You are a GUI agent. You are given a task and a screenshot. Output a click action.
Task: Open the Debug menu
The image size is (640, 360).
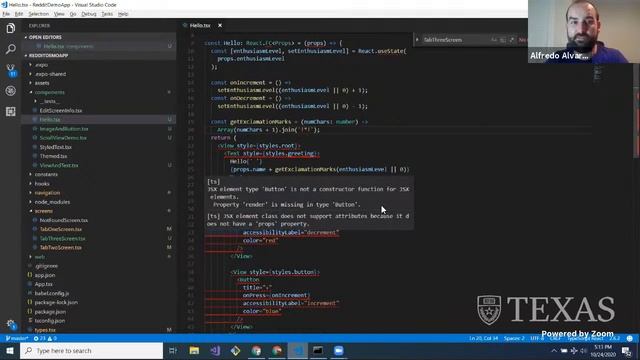[x=89, y=14]
